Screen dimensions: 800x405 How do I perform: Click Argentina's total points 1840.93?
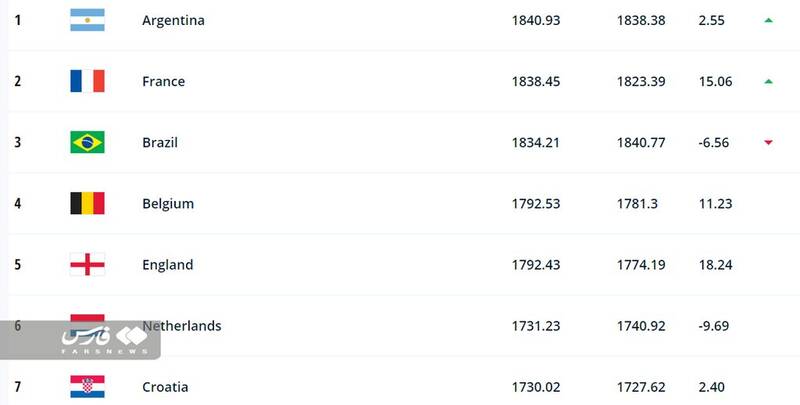535,20
